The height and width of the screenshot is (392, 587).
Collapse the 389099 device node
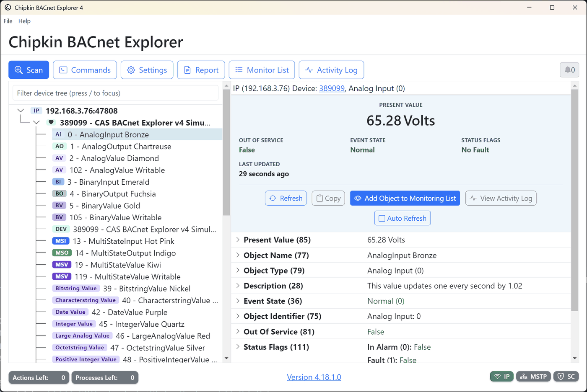[x=36, y=123]
